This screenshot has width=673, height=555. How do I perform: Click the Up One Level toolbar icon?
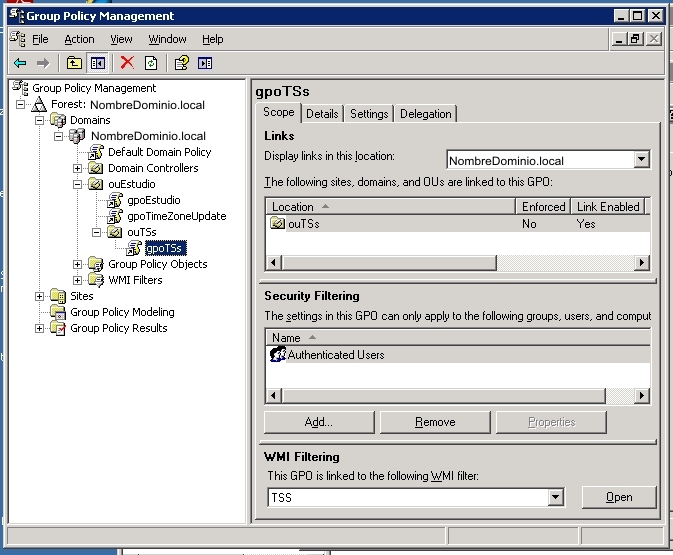74,63
